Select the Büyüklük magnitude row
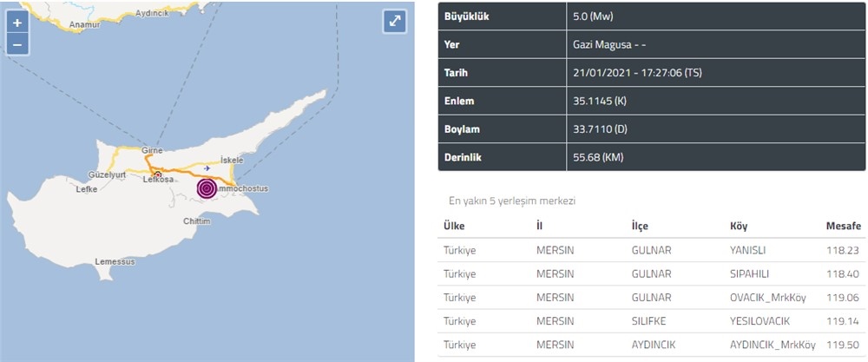Image resolution: width=868 pixels, height=362 pixels. pyautogui.click(x=653, y=16)
